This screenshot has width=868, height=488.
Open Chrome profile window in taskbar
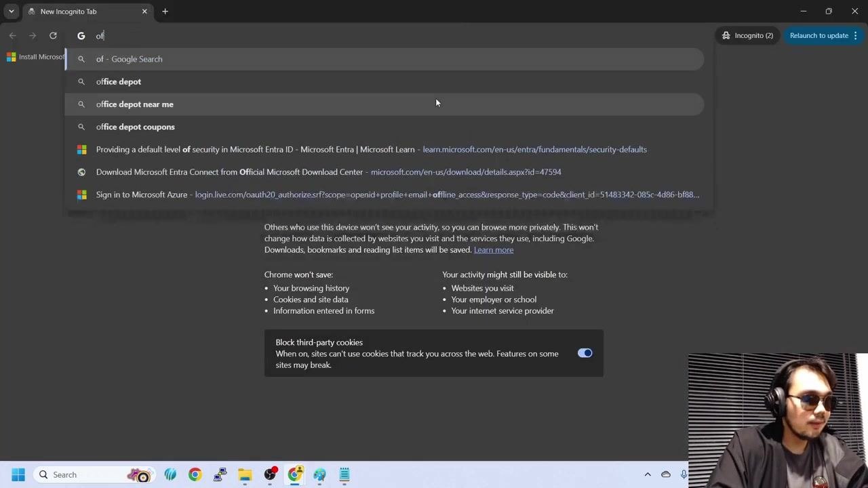(x=295, y=474)
